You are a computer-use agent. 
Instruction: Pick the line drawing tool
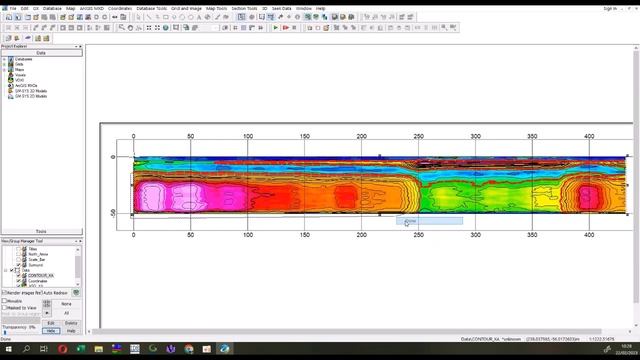[x=149, y=17]
